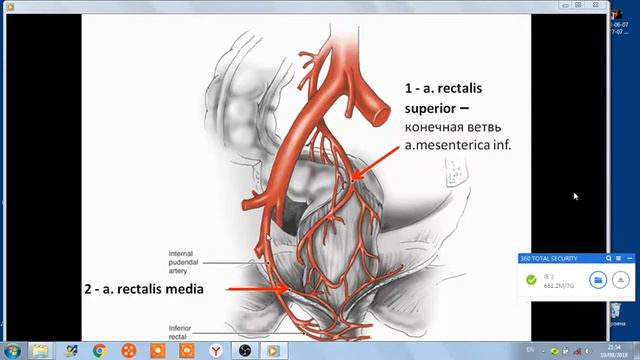Screen dimensions: 640x360
Task: Click the desktop icon at top right corner
Action: click(618, 22)
